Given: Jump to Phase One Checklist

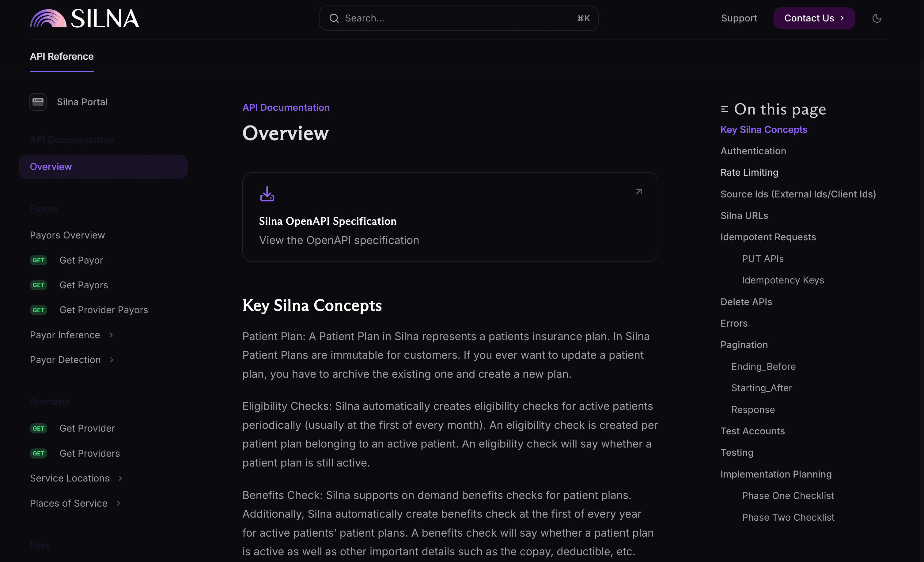Looking at the screenshot, I should [788, 496].
